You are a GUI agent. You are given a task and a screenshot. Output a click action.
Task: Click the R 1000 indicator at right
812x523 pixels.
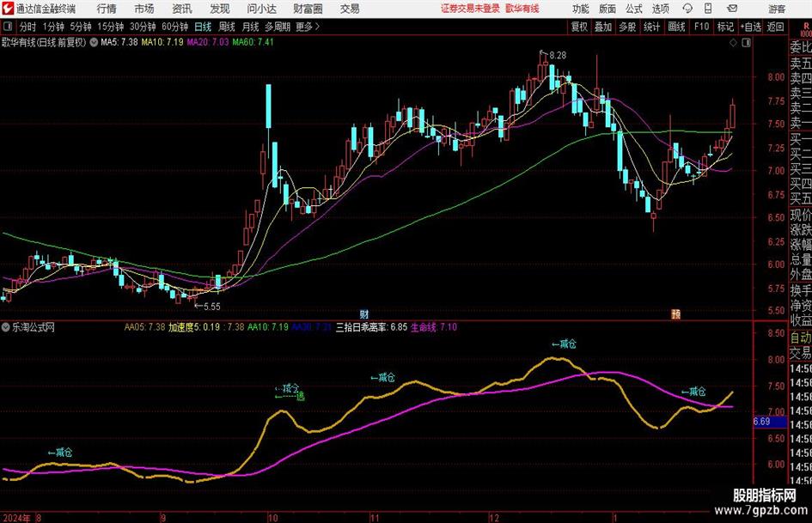click(x=806, y=29)
